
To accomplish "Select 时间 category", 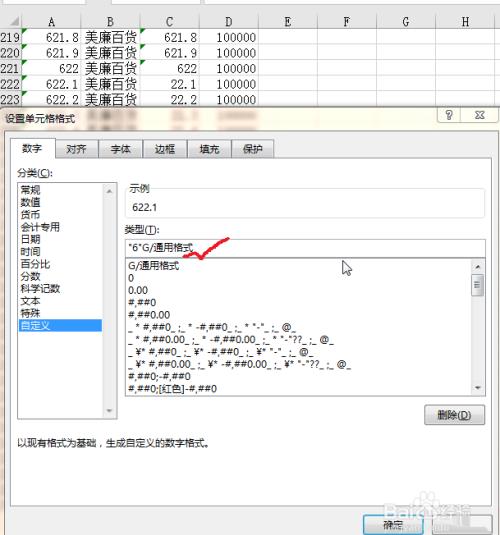I will click(x=61, y=251).
